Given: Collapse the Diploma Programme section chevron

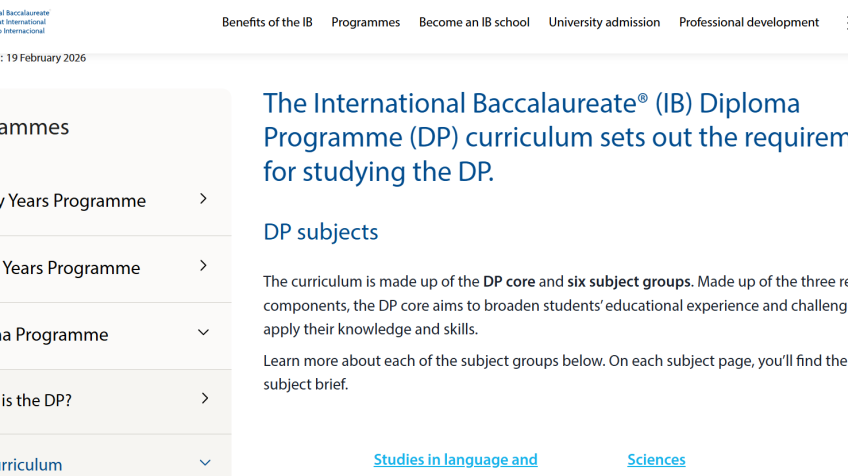Looking at the screenshot, I should [204, 333].
